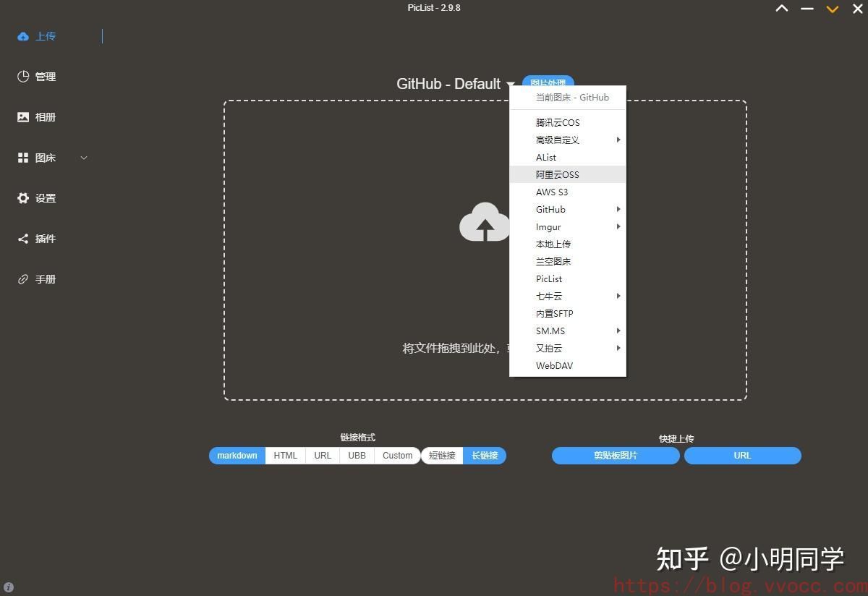Screen dimensions: 868x596
Task: Enable 短链接 short link mode
Action: [x=442, y=456]
